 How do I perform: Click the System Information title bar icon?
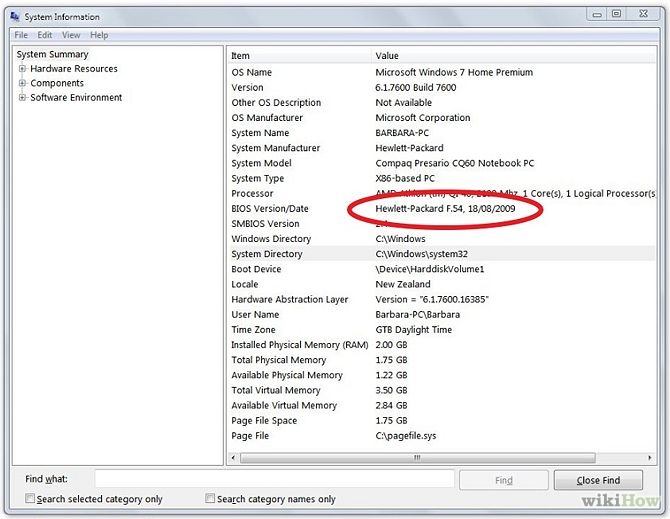click(15, 17)
